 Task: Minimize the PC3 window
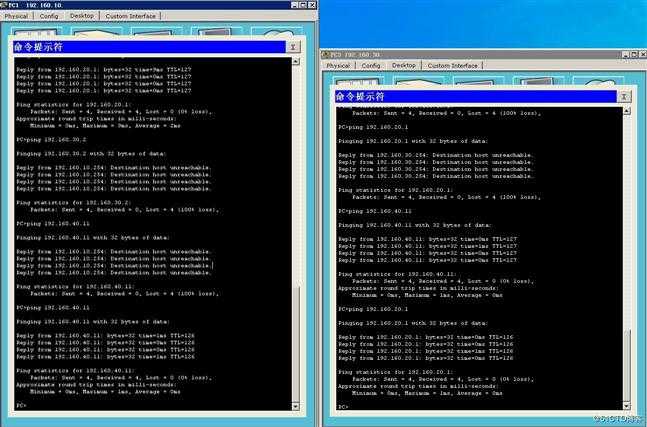click(626, 54)
